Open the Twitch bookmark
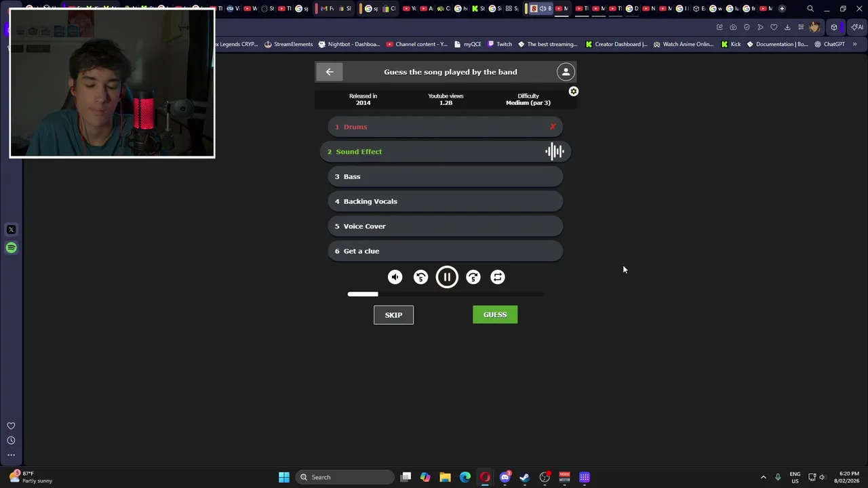 point(500,44)
